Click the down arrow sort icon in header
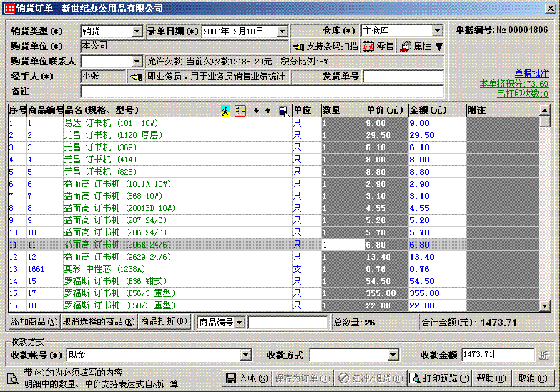 (257, 110)
